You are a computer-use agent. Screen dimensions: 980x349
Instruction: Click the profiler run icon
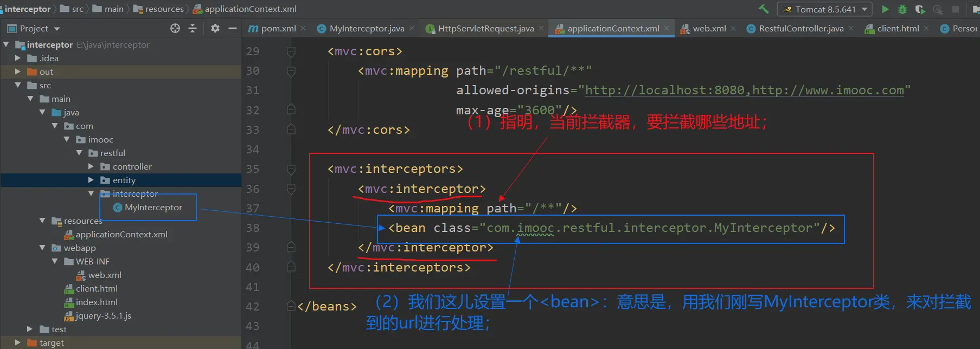938,9
